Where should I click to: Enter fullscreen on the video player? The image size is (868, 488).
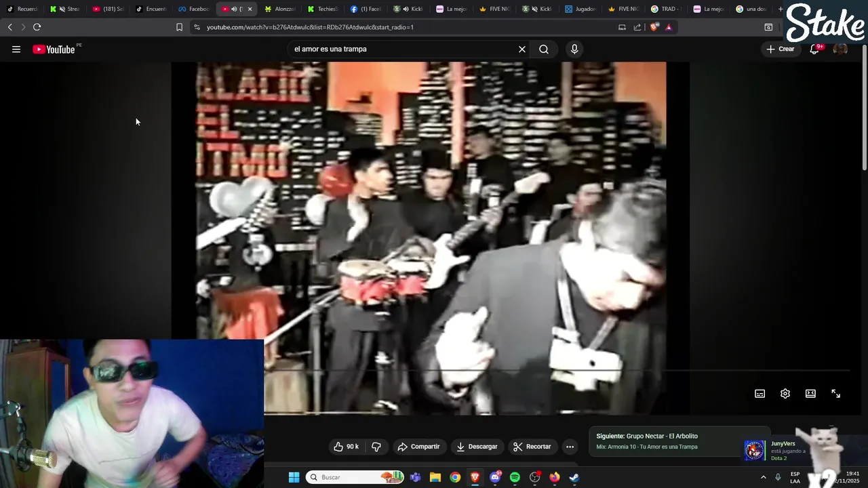pyautogui.click(x=836, y=394)
